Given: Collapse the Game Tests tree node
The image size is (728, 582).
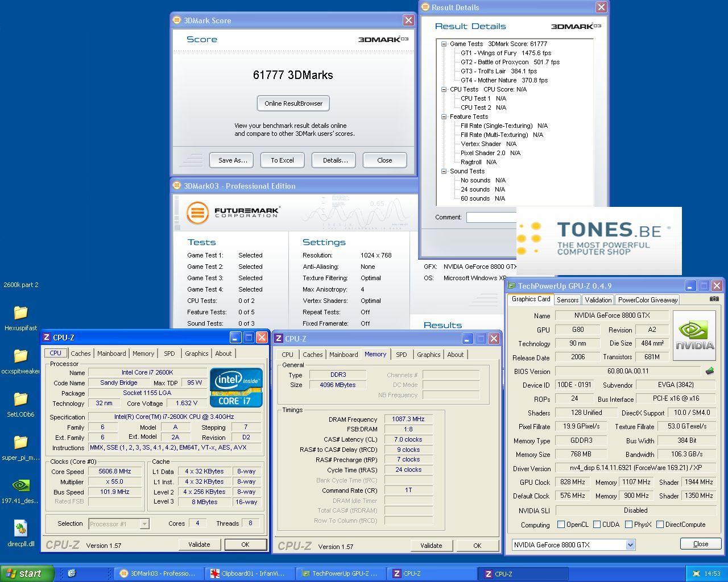Looking at the screenshot, I should [444, 44].
